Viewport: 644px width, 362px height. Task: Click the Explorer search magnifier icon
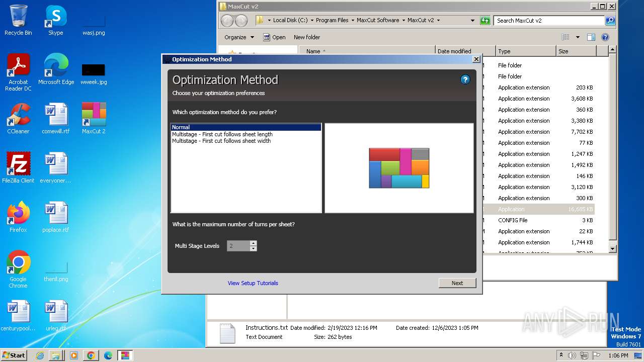click(610, 21)
